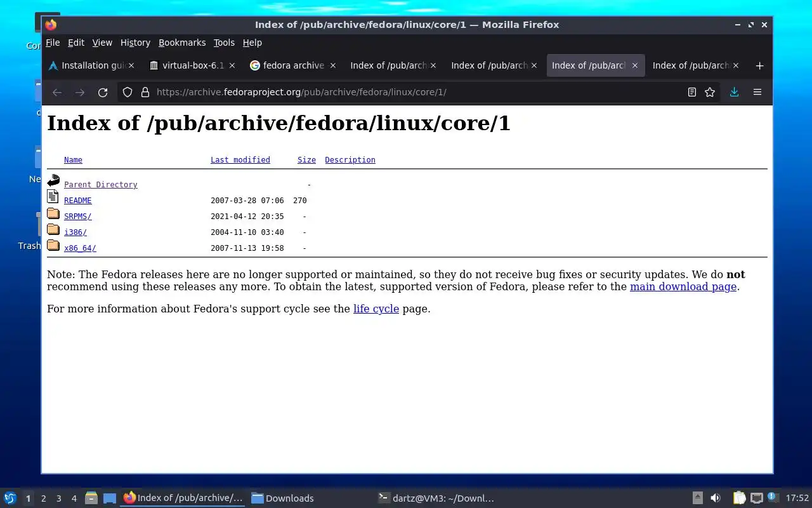Sort listing by Last modified link
The image size is (812, 508).
pos(240,160)
